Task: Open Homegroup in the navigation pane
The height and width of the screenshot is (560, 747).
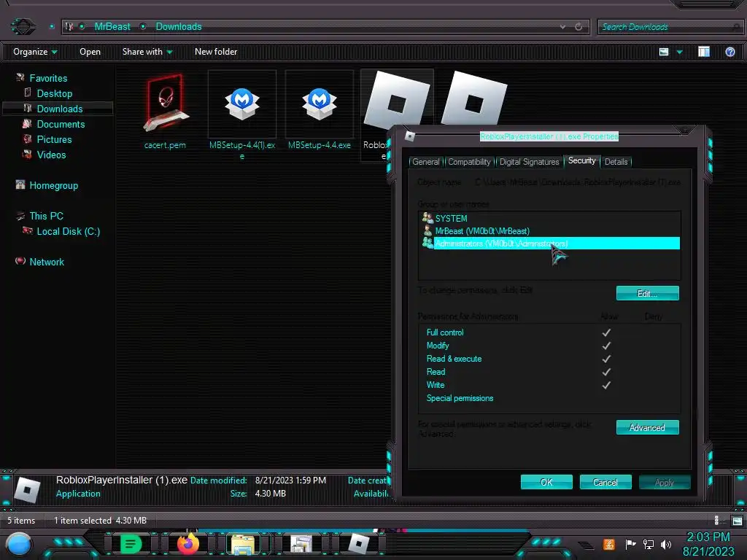Action: [53, 185]
